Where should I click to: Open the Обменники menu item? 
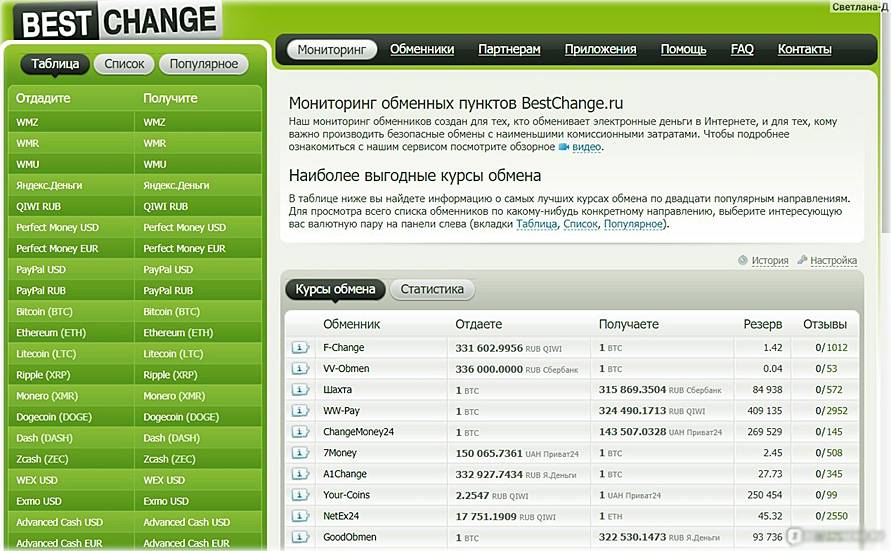click(422, 49)
